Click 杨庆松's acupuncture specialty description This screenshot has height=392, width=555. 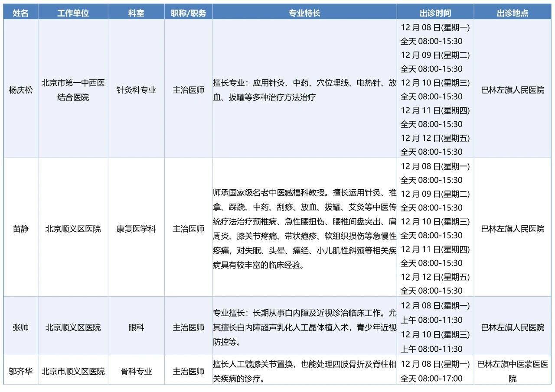(304, 90)
